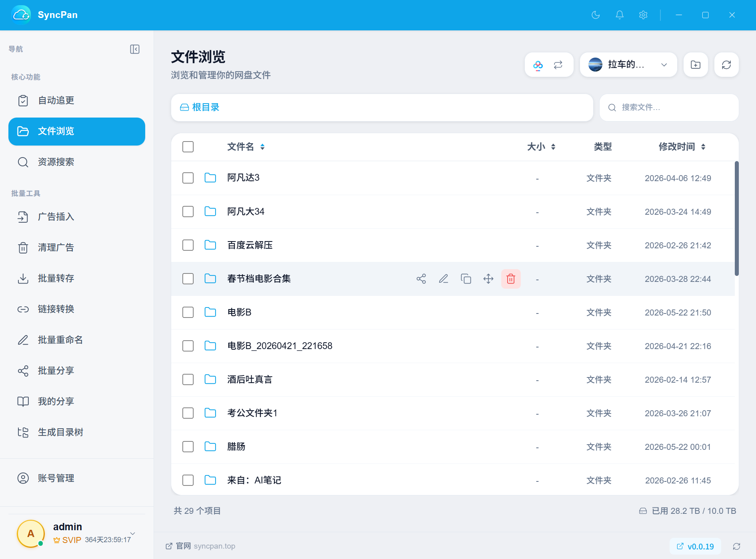Delete the 春节档电影合集 folder
This screenshot has width=756, height=559.
(x=511, y=279)
